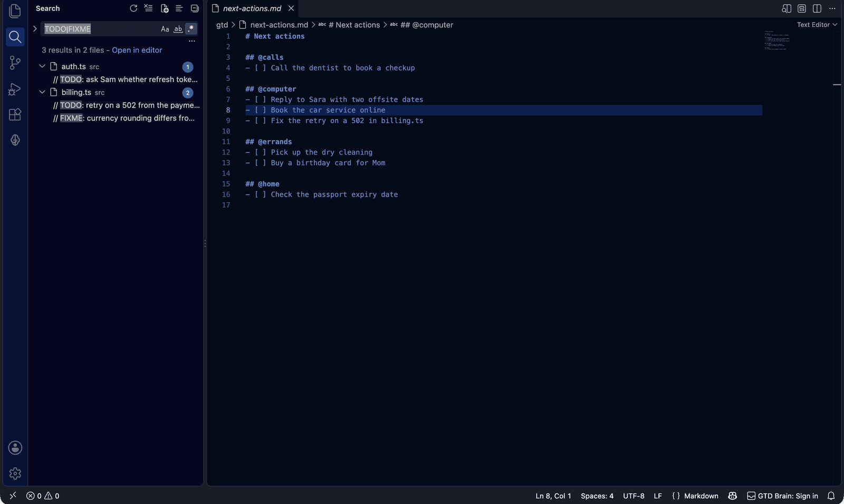The image size is (844, 504).
Task: Click the Copilot status icon
Action: [732, 496]
